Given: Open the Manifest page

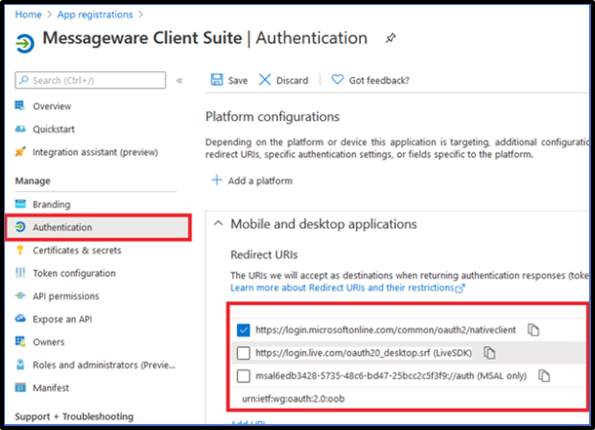Looking at the screenshot, I should pos(50,388).
